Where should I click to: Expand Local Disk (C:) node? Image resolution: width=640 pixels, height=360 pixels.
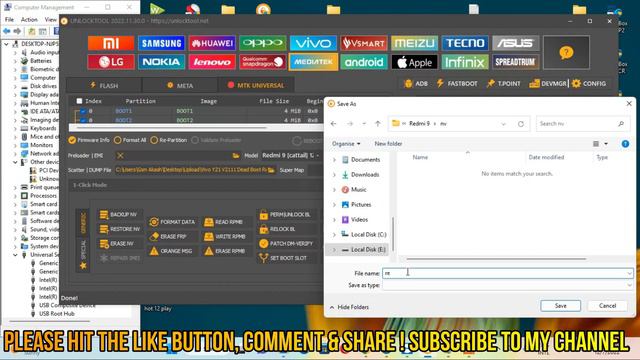tap(334, 235)
